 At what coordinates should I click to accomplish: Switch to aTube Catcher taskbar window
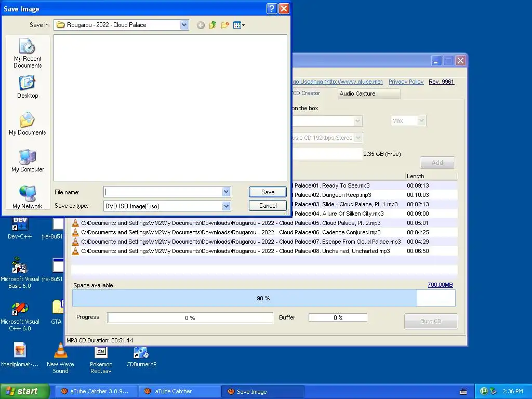[x=179, y=391]
